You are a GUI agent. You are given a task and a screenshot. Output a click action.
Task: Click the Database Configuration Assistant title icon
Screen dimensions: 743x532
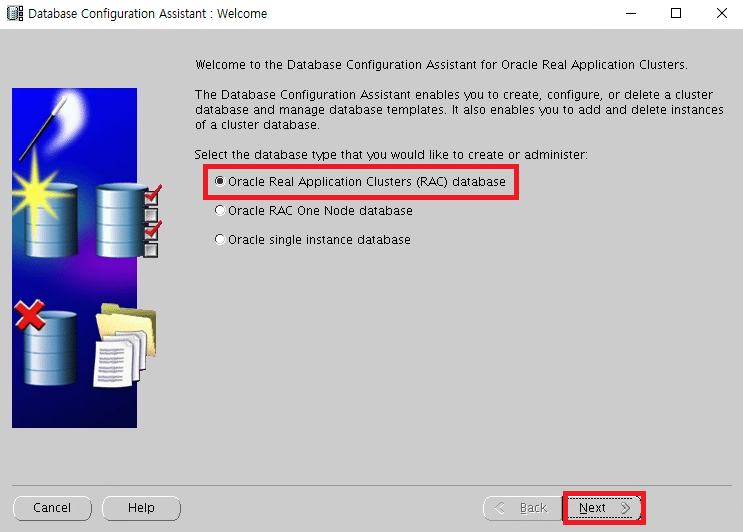[x=15, y=13]
